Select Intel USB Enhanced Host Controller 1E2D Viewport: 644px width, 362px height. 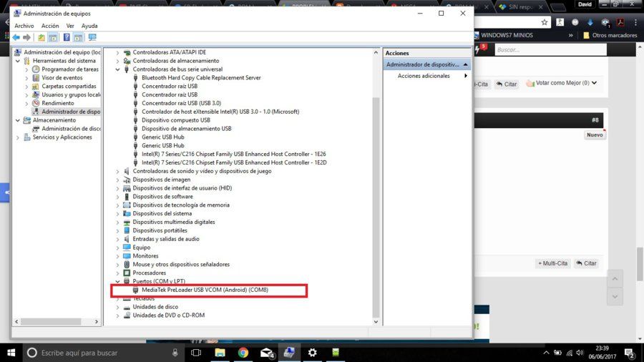coord(234,162)
